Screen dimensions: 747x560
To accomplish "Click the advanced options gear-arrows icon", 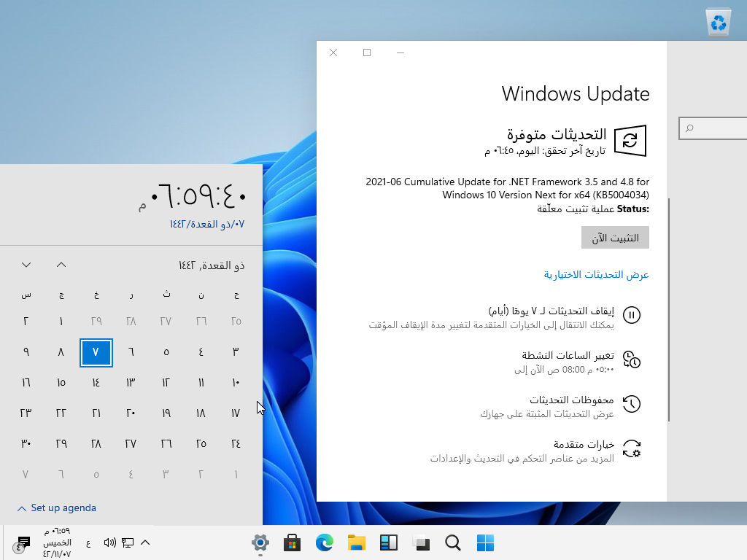I will [x=632, y=448].
